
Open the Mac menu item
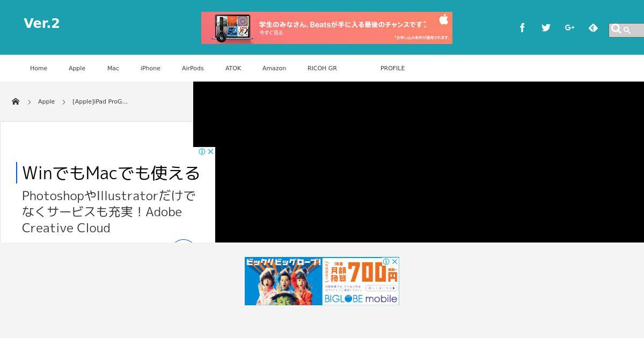click(113, 68)
